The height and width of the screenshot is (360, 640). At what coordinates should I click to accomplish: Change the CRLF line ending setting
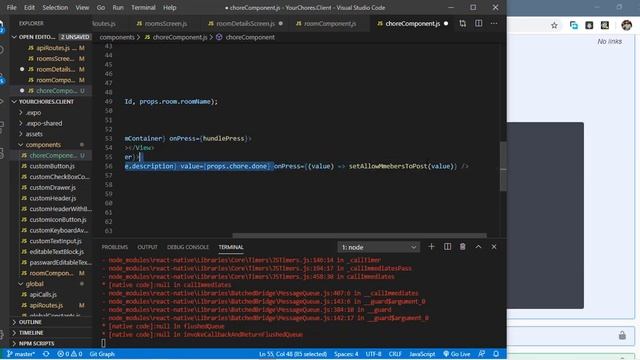(395, 354)
